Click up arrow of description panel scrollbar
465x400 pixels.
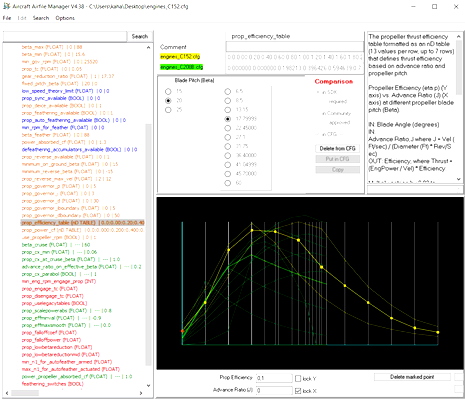459,36
